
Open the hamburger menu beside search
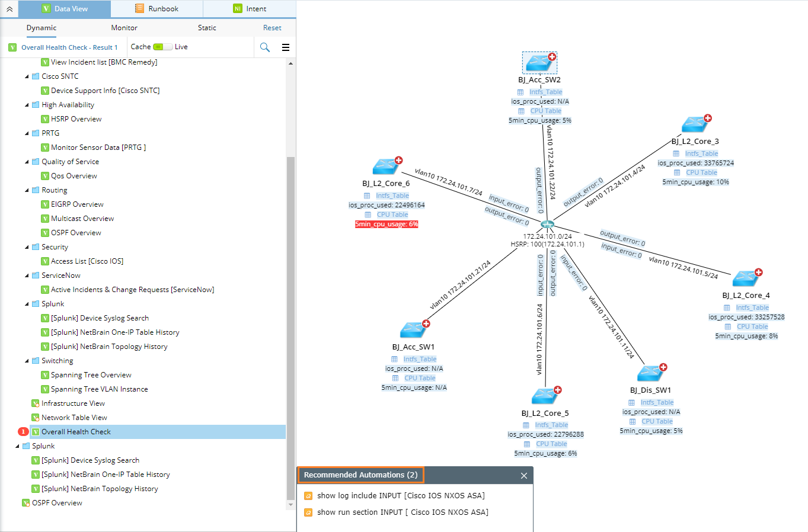(x=286, y=47)
